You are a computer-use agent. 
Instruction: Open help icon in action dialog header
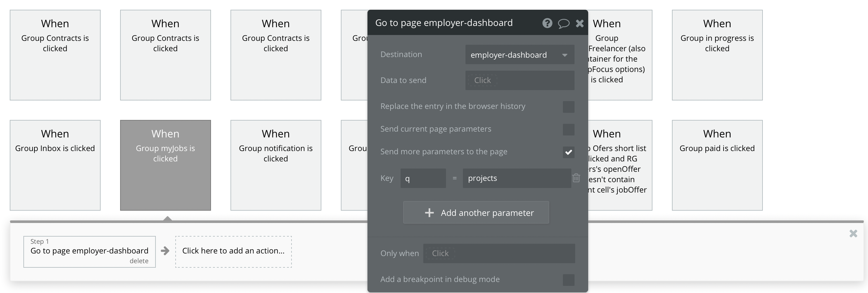point(547,23)
